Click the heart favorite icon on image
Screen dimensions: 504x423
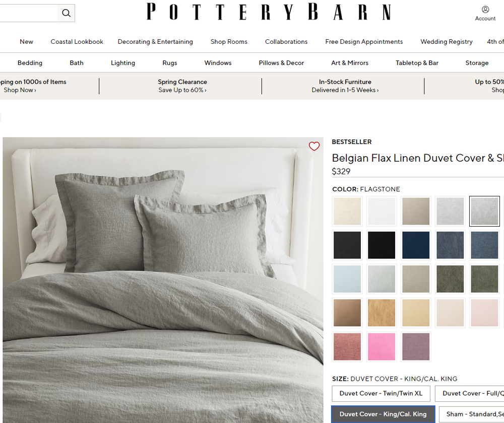(314, 147)
